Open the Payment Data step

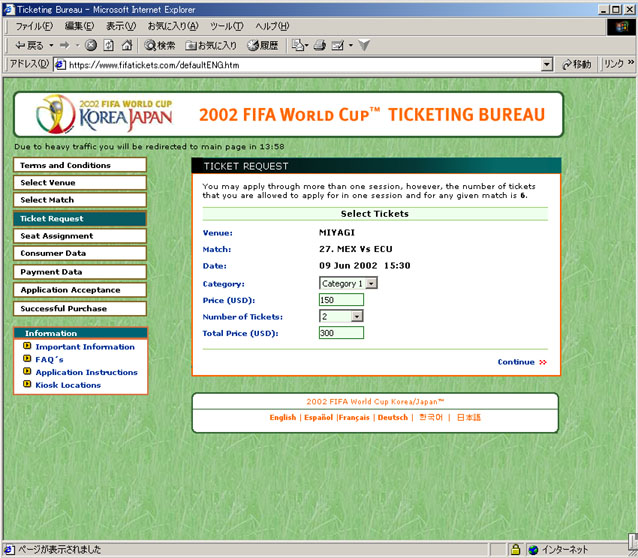(x=80, y=271)
